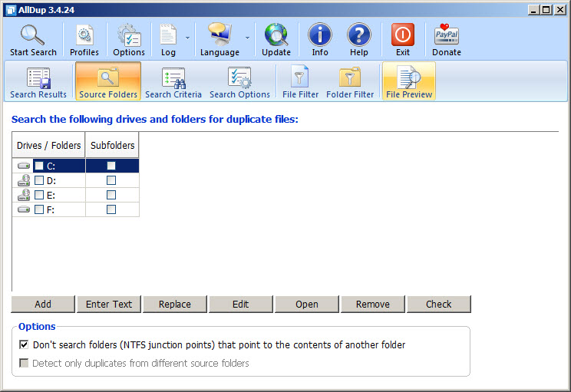Click the Drives / Folders column header
Viewport: 571px width, 392px height.
pos(48,145)
